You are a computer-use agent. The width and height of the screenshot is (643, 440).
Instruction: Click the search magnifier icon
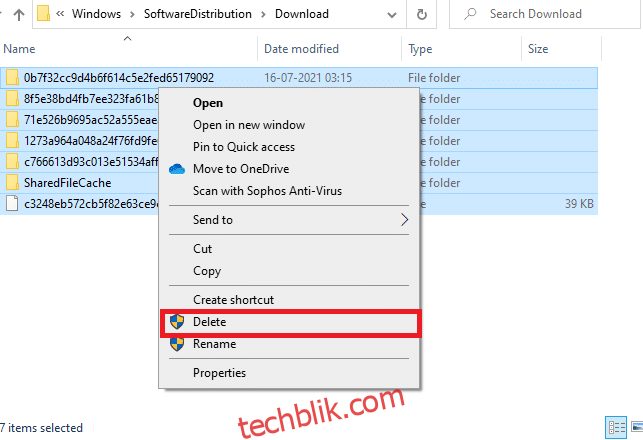[x=470, y=14]
